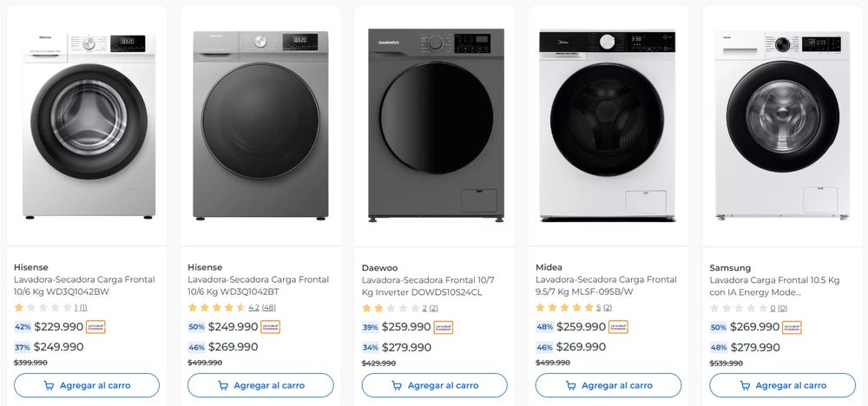The height and width of the screenshot is (406, 868).
Task: Add the Samsung 10.5 Kg washer to cart
Action: [x=782, y=385]
